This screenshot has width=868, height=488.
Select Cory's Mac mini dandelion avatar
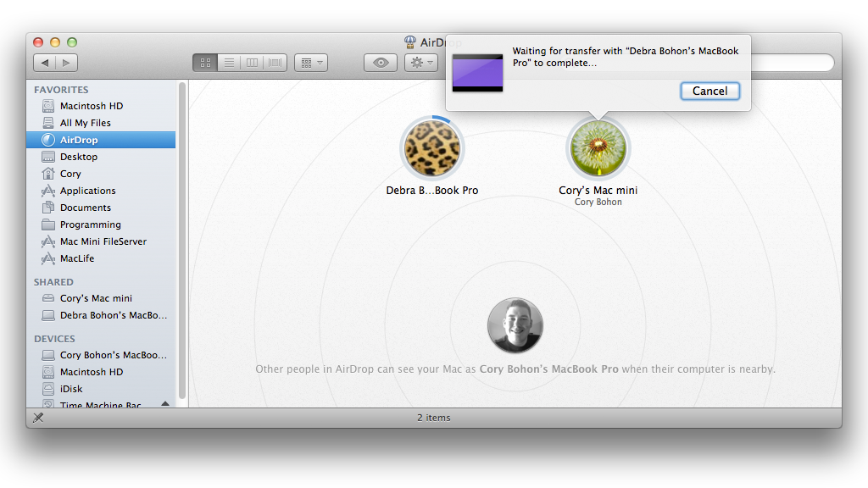tap(598, 148)
